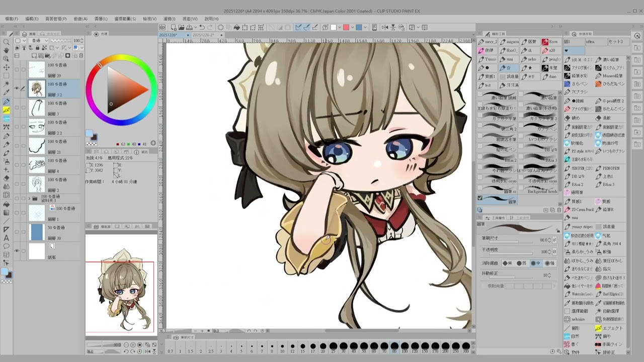Select the balloon tool
Viewport: 644px width, 362px height.
(x=6, y=246)
